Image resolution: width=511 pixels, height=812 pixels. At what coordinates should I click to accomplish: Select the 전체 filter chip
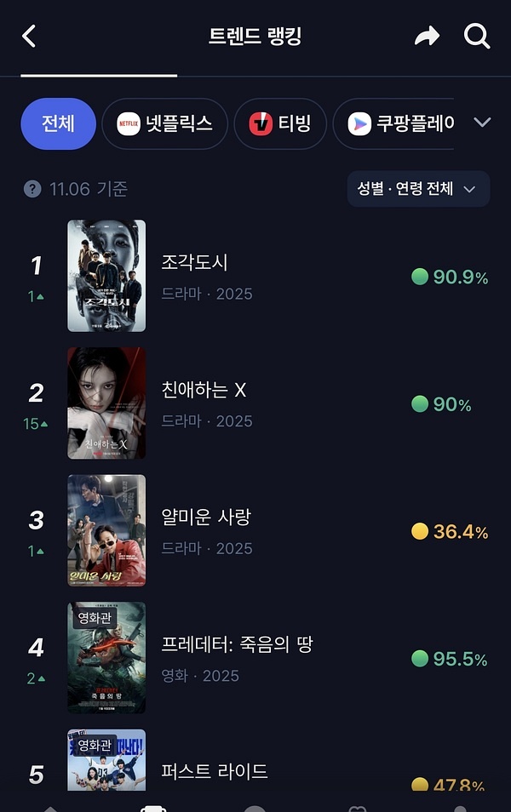[58, 123]
